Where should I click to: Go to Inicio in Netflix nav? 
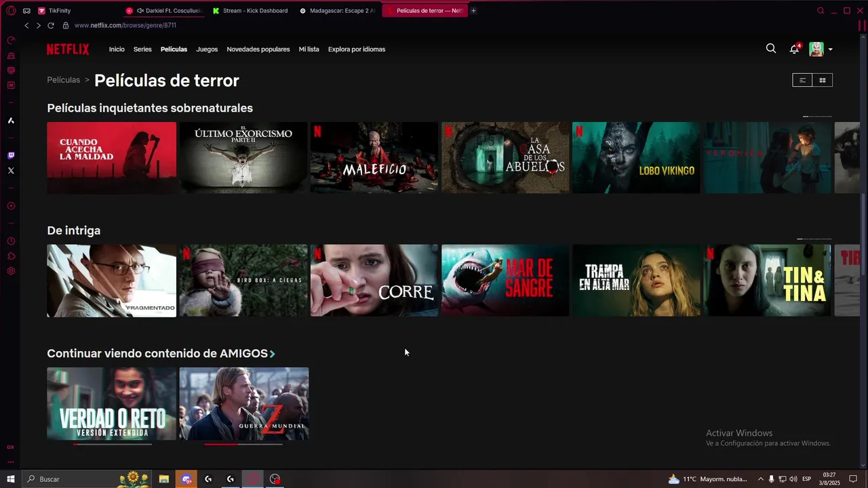click(117, 49)
